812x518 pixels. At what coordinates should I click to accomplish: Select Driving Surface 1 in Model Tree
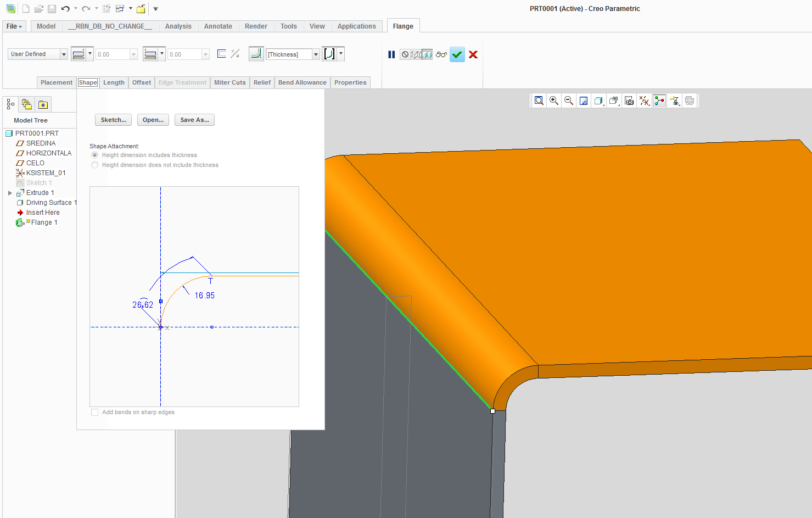click(52, 203)
